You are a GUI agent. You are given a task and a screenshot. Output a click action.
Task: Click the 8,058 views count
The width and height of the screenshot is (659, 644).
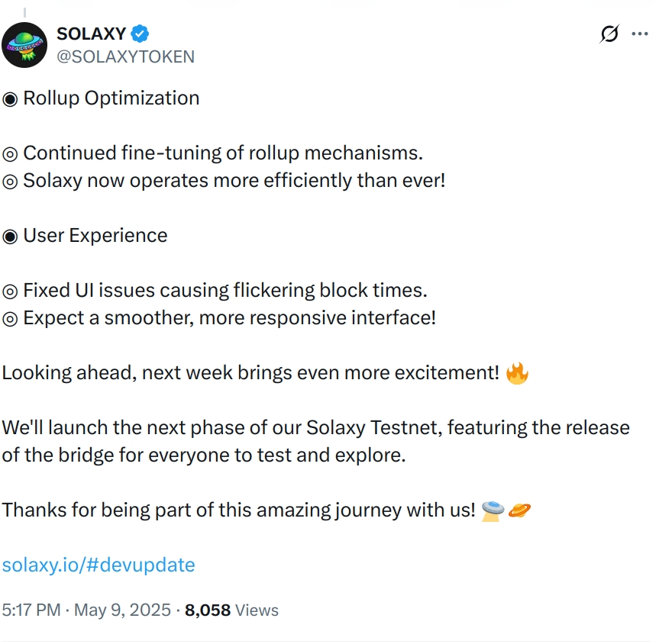207,610
